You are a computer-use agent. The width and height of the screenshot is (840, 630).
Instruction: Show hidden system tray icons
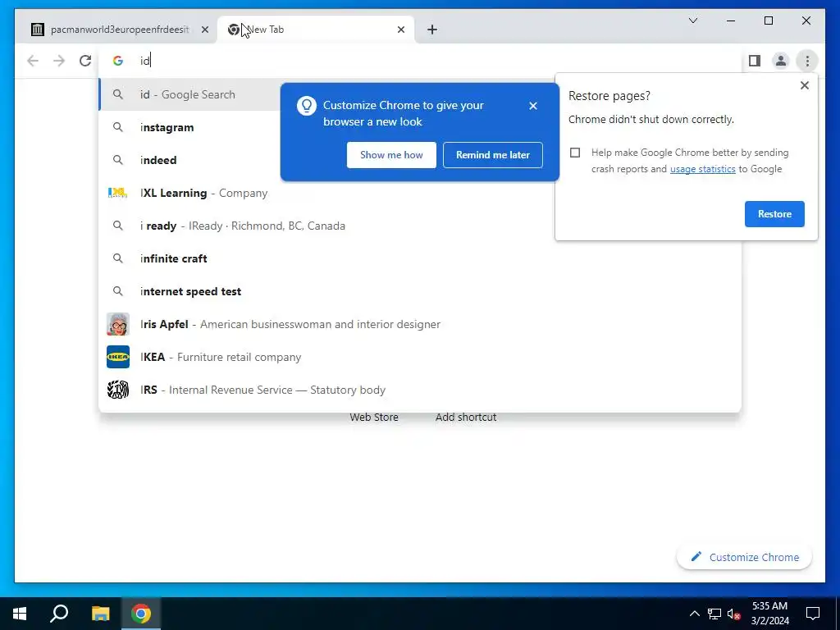click(694, 614)
